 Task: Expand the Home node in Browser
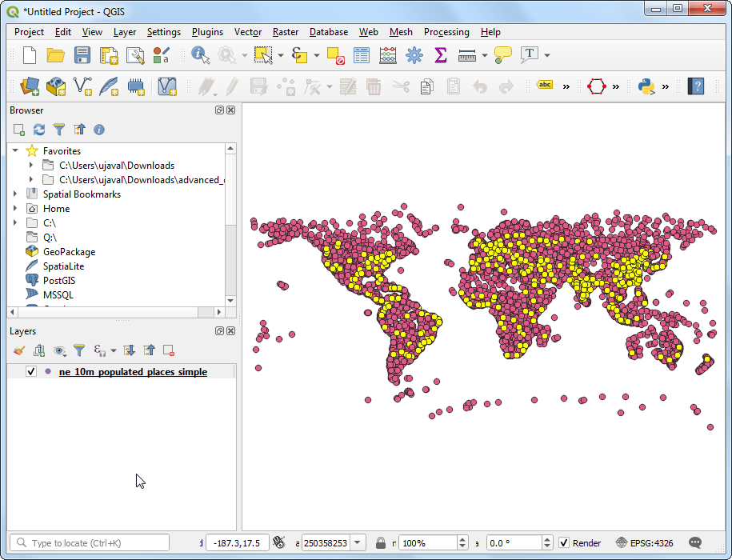[15, 209]
